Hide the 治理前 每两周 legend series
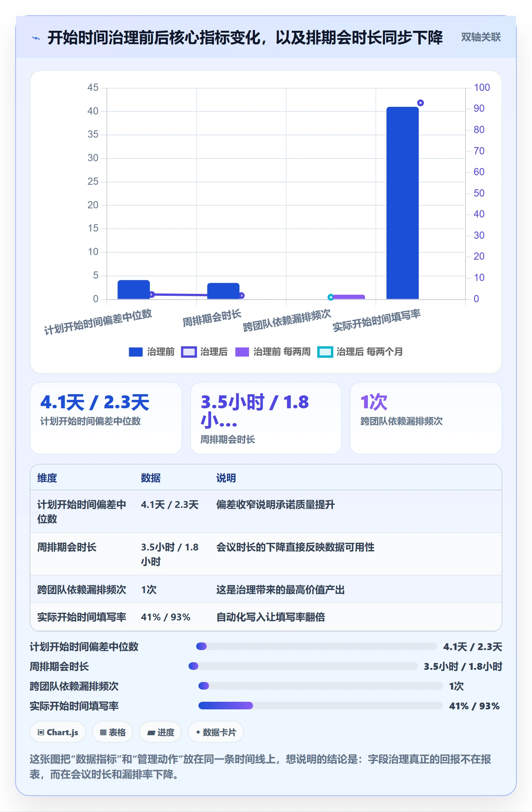Screen dimensions: 532x812 (273, 352)
